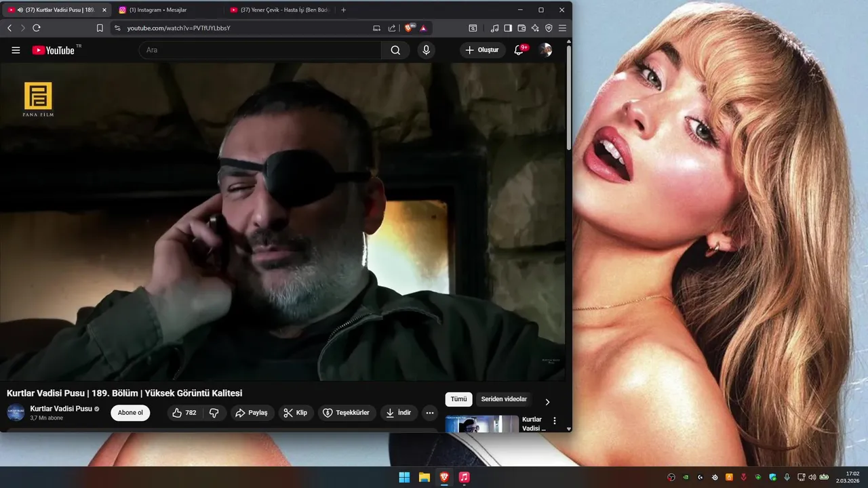The height and width of the screenshot is (488, 868).
Task: Open the YouTube guide hamburger menu
Action: (x=16, y=50)
